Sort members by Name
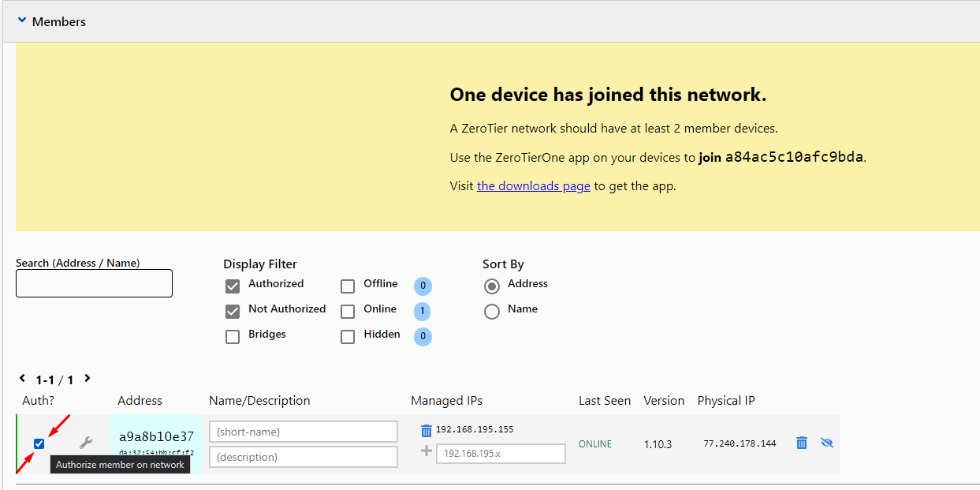 (x=492, y=312)
